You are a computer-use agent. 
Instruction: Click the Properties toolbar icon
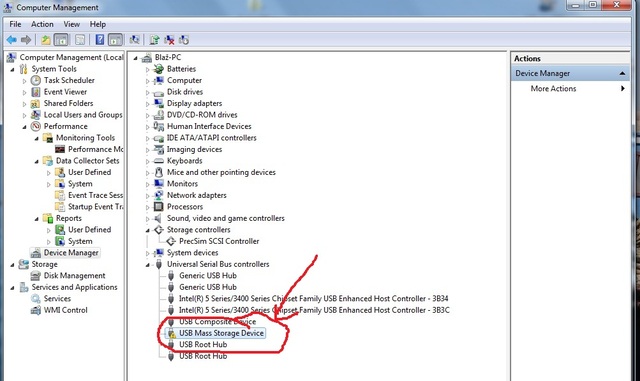pyautogui.click(x=80, y=40)
